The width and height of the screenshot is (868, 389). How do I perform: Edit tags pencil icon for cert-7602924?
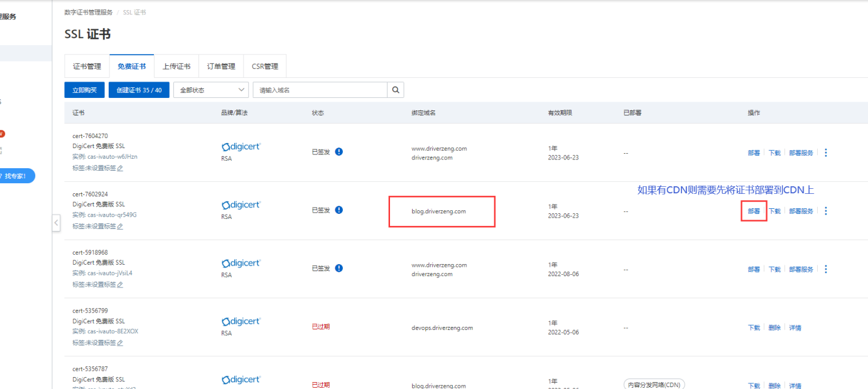[x=120, y=226]
